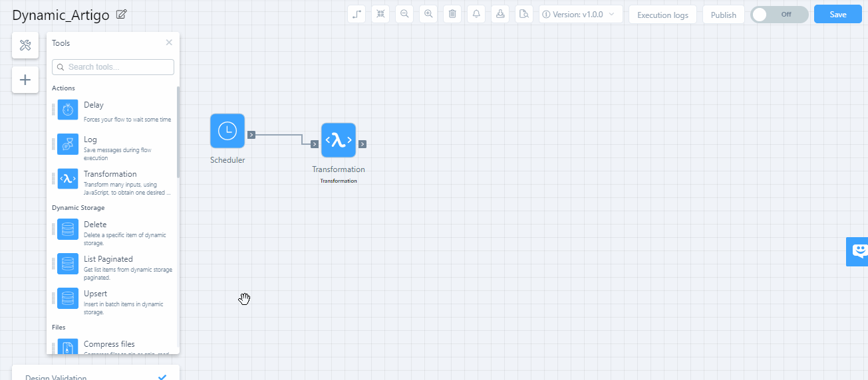The width and height of the screenshot is (868, 380).
Task: Open the tools panel wrench icon
Action: point(25,45)
